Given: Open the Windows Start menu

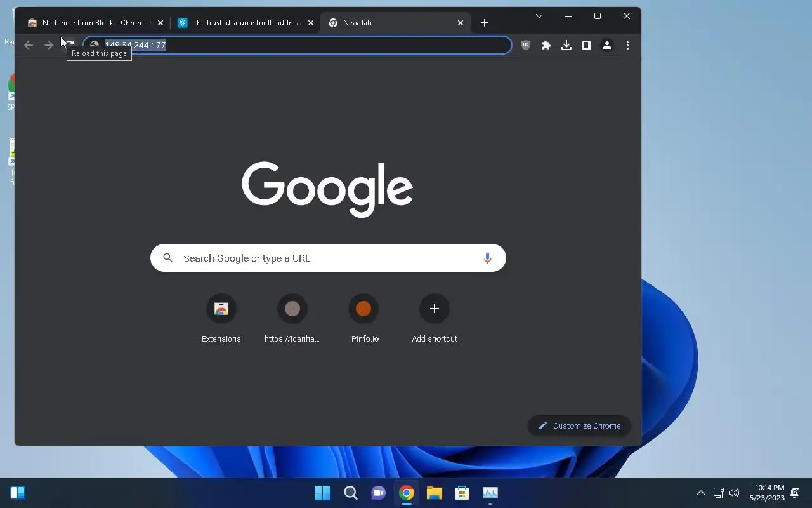Looking at the screenshot, I should [x=323, y=493].
